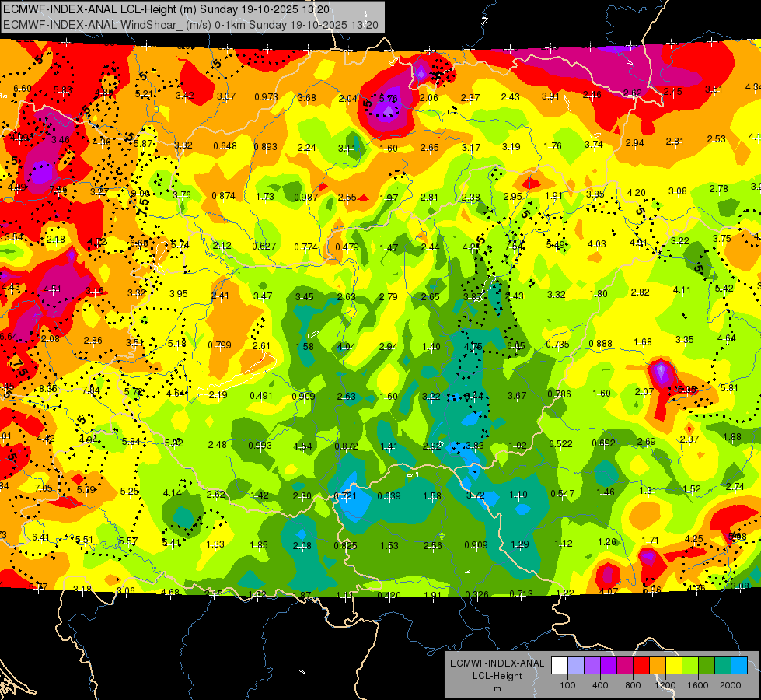Click the legend tick label 100
Viewport: 761px width, 700px height.
[x=567, y=685]
